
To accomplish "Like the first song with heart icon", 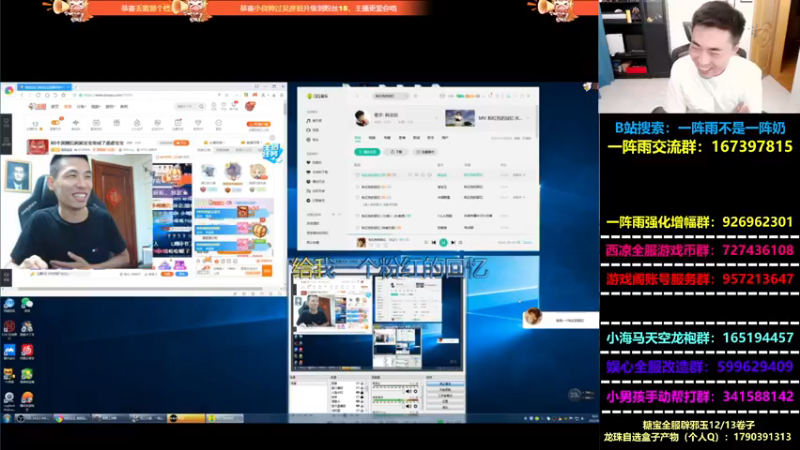I will click(357, 175).
